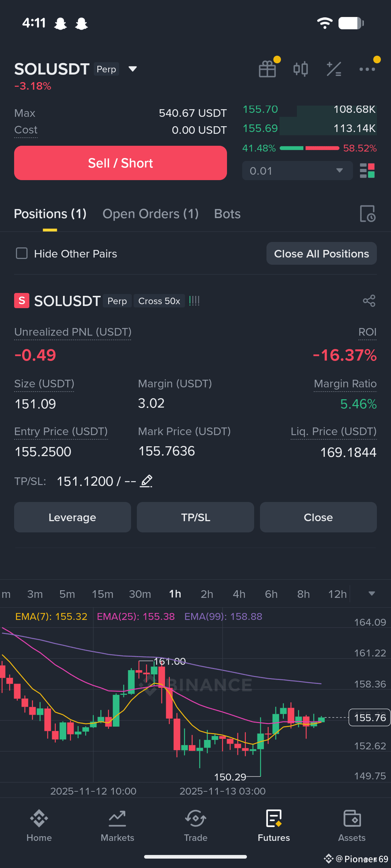Tap the order book layout icon
This screenshot has width=391, height=868.
point(367,171)
